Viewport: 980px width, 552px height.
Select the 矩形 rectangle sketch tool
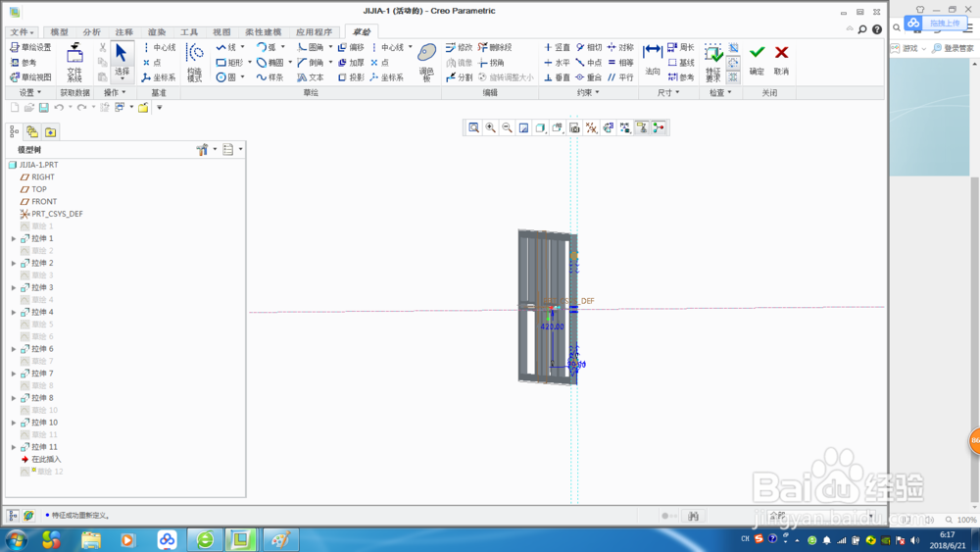point(229,63)
